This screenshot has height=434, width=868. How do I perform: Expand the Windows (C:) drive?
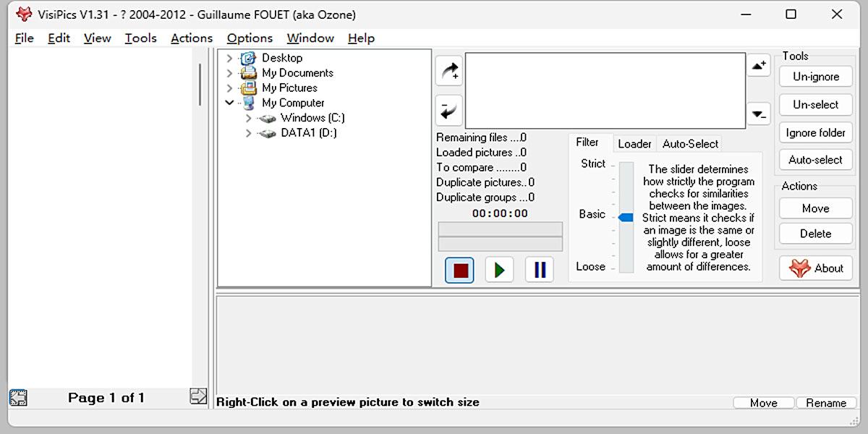coord(249,118)
